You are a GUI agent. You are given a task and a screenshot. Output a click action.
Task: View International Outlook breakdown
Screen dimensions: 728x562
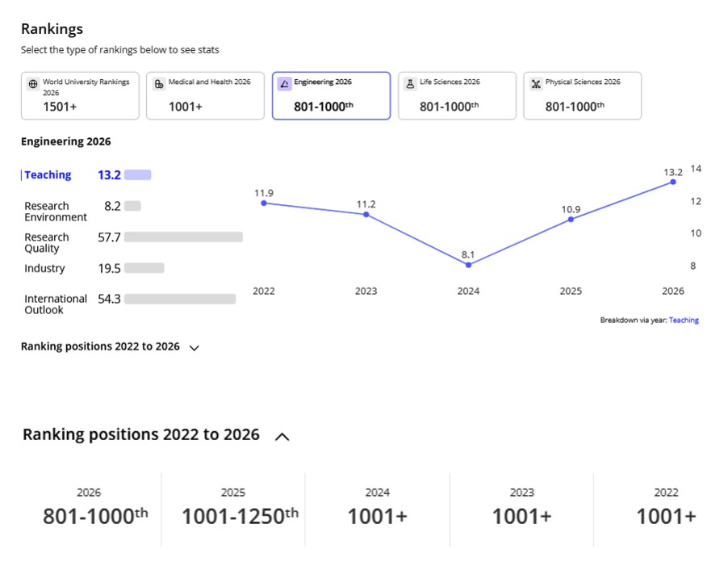coord(55,304)
